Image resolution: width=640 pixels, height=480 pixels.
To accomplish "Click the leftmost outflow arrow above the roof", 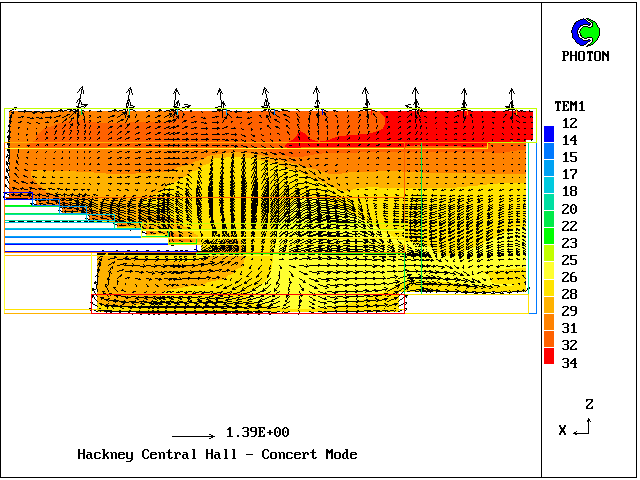I will coord(81,97).
